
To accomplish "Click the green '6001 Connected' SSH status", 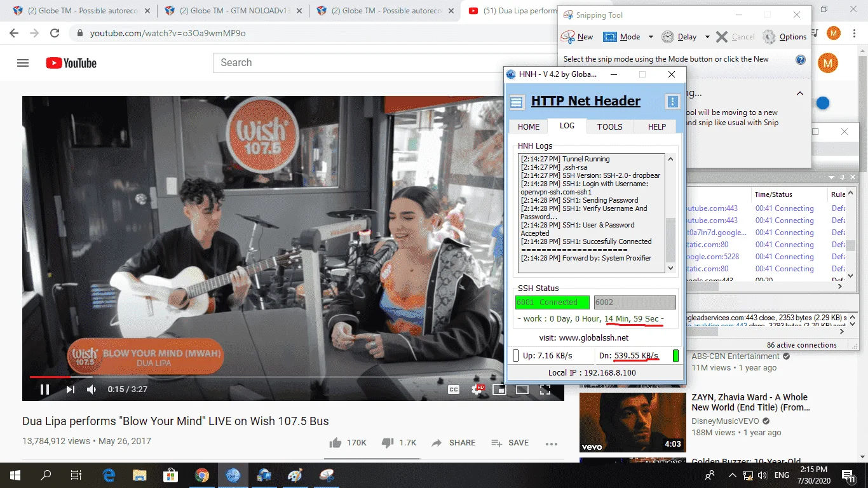I will pyautogui.click(x=552, y=302).
